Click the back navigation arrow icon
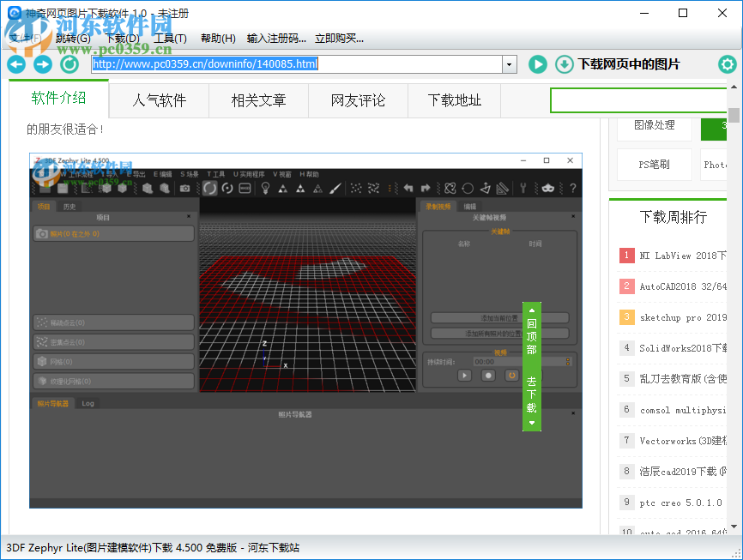 (16, 64)
